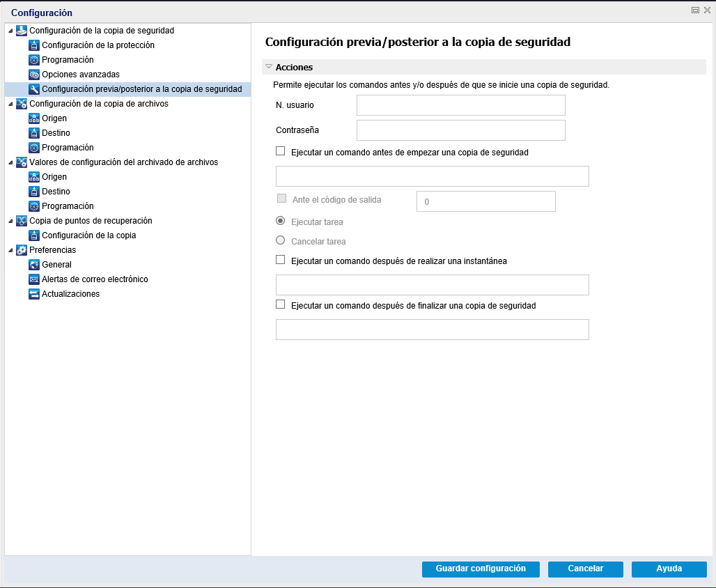Click the 'General' globe icon
Viewport: 716px width, 588px height.
coord(34,265)
